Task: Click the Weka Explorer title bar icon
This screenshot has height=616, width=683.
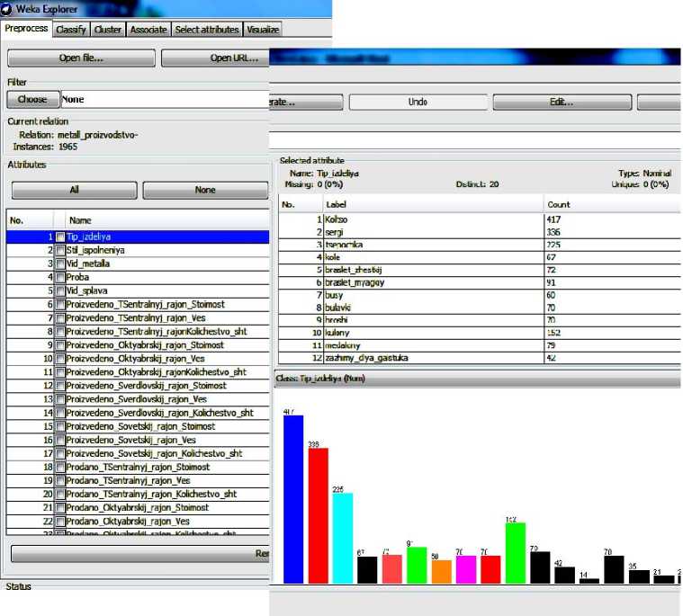Action: 6,9
